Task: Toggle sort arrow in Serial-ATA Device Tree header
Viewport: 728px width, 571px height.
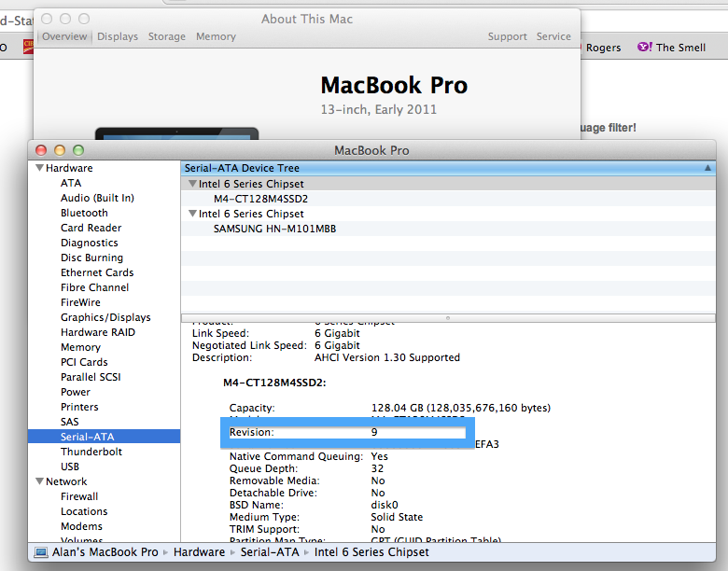Action: coord(707,168)
